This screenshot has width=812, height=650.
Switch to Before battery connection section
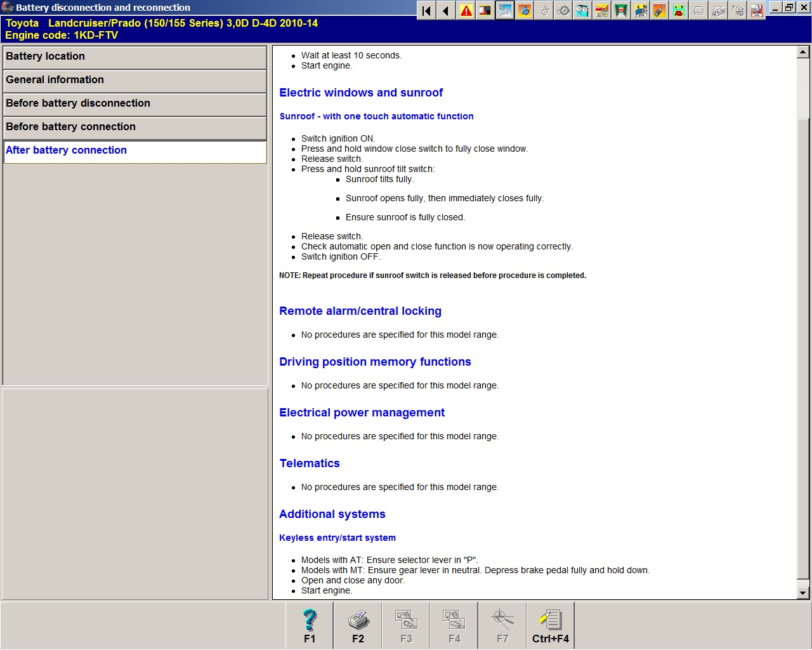pos(134,128)
